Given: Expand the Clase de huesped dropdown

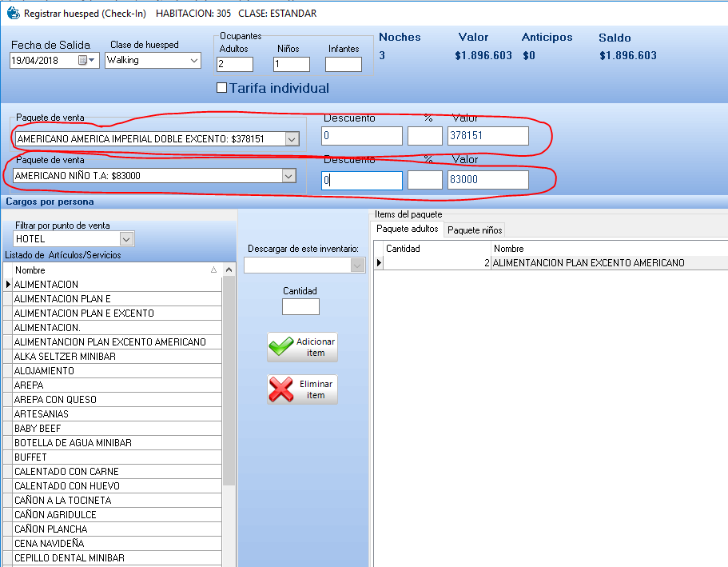Looking at the screenshot, I should tap(194, 60).
